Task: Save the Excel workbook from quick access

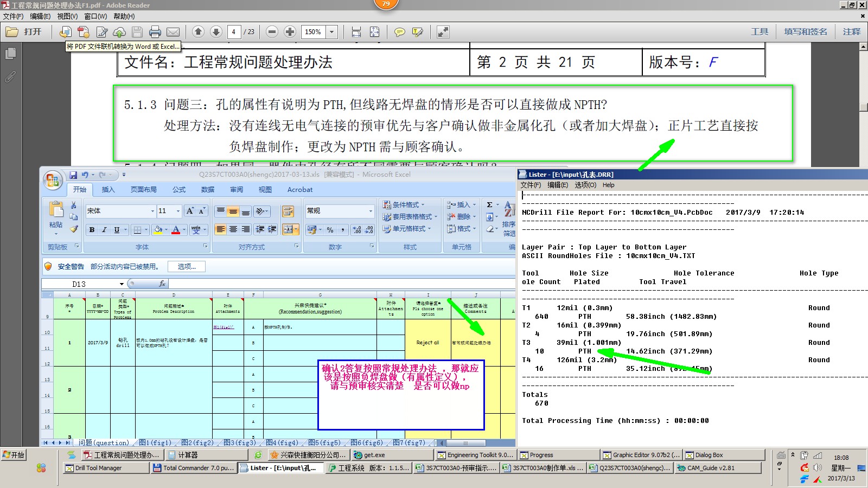Action: [x=73, y=175]
